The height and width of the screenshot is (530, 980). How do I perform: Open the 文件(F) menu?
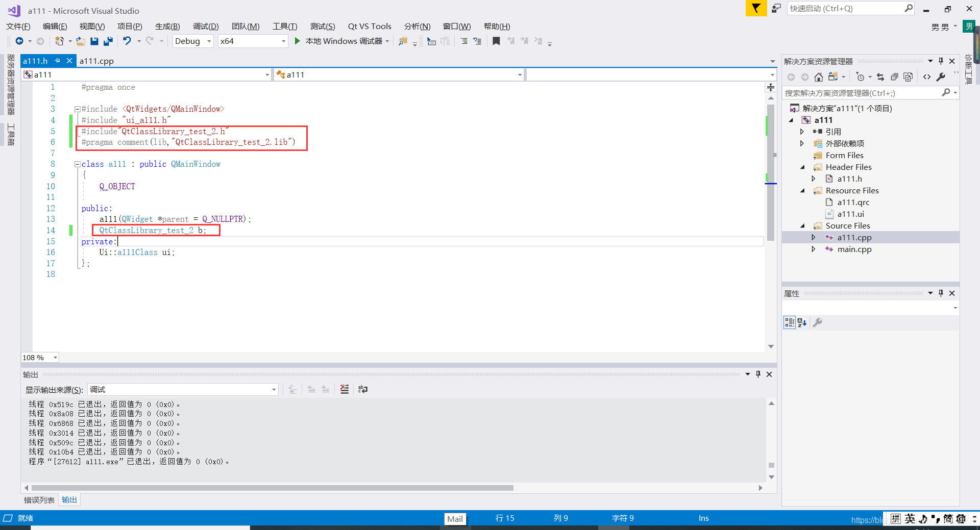(18, 27)
